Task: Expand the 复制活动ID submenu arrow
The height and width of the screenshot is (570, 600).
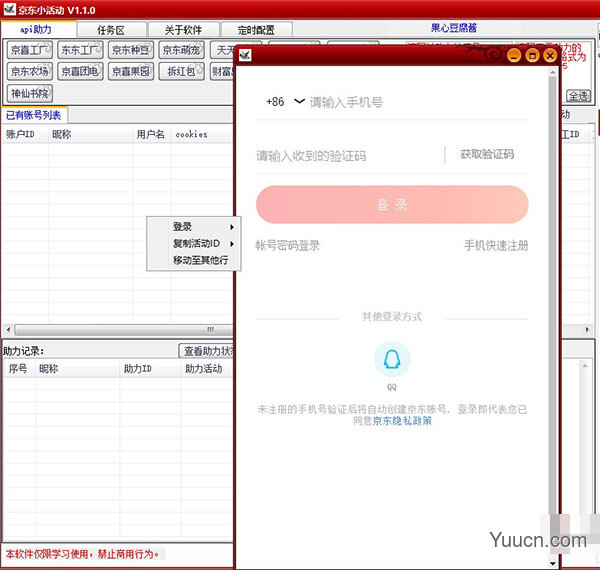Action: 232,244
